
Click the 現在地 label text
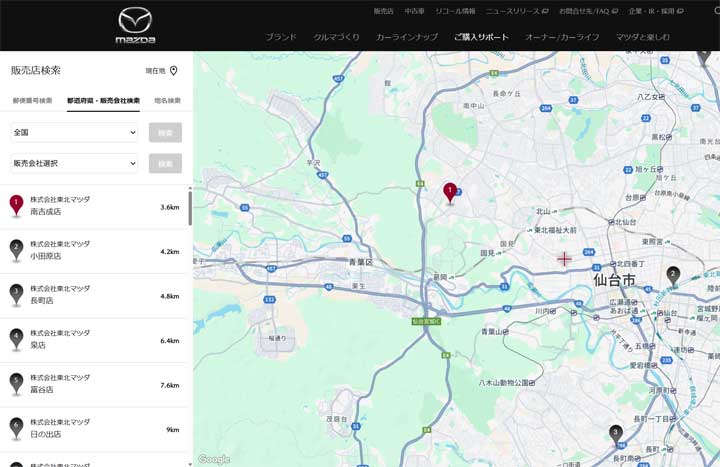[156, 71]
